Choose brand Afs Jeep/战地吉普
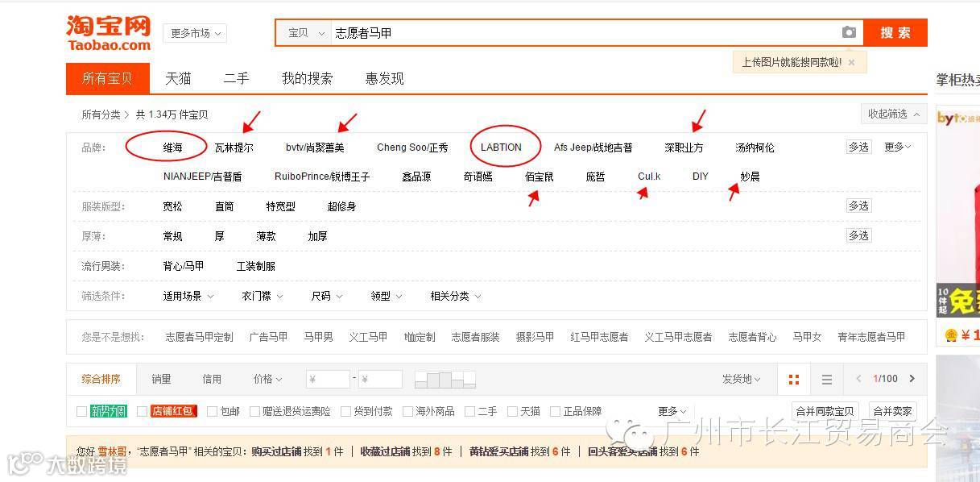 [593, 148]
